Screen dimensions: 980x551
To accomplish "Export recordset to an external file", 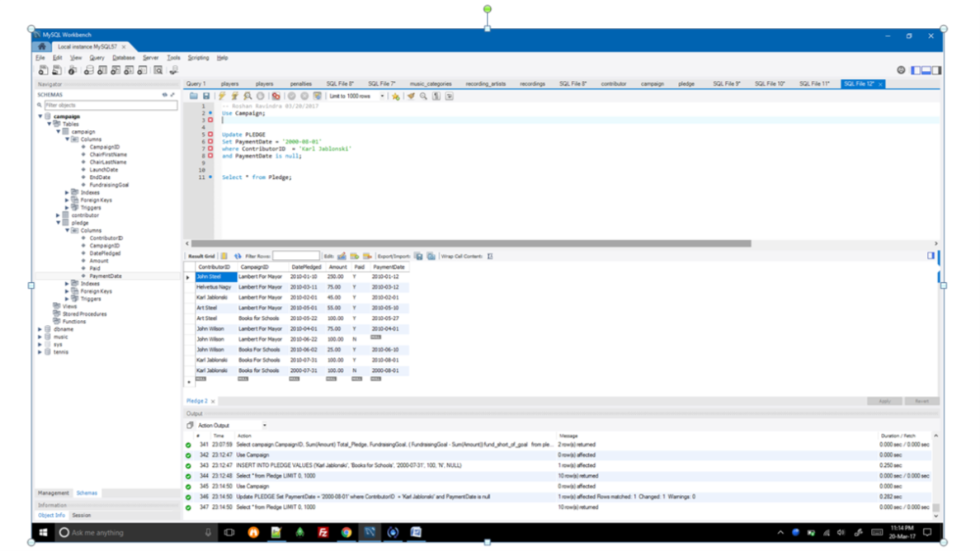I will click(x=418, y=257).
